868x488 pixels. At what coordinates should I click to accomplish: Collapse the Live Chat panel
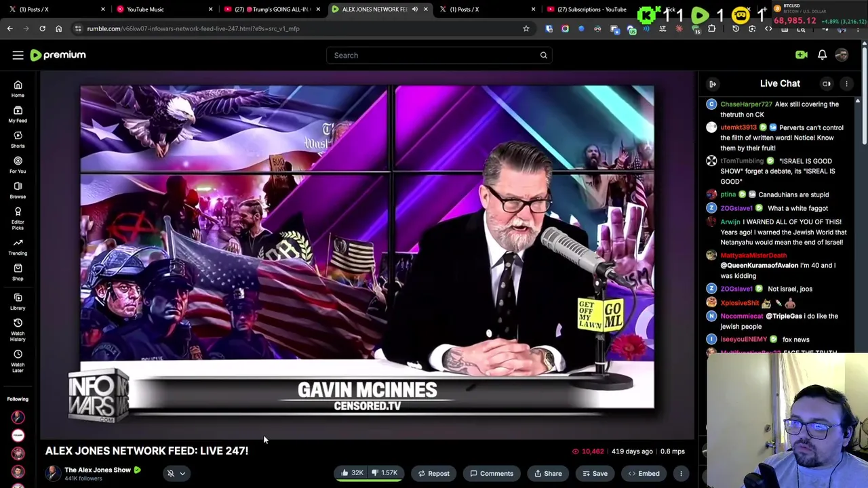point(713,83)
